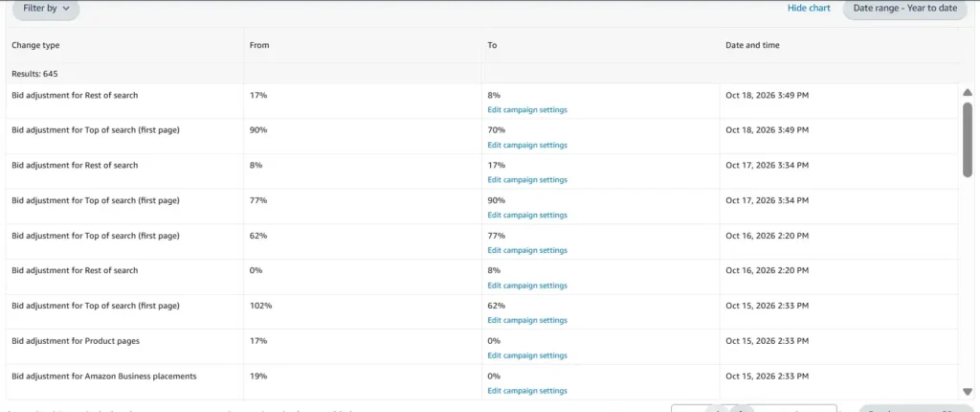Select the Date and time column header
Image resolution: width=980 pixels, height=412 pixels.
(752, 45)
